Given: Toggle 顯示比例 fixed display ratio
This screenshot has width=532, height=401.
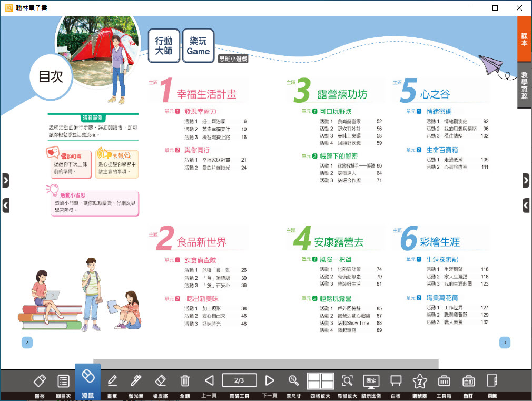Looking at the screenshot, I should click(x=371, y=381).
